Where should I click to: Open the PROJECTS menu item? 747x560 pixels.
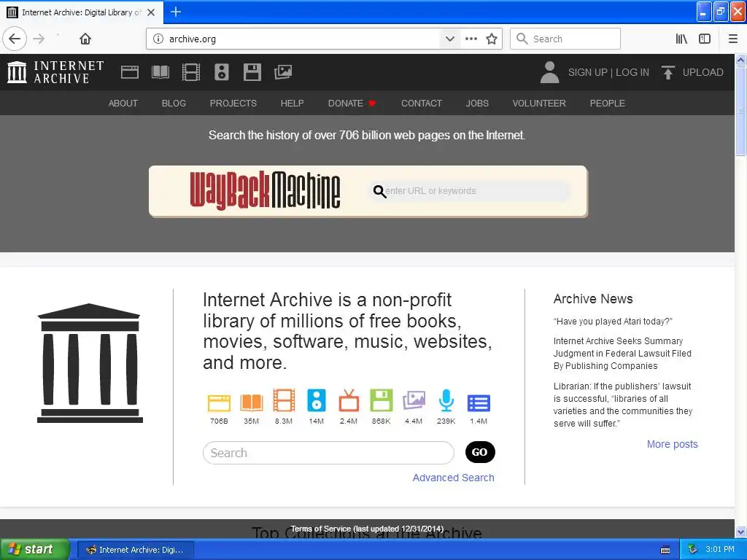[233, 104]
